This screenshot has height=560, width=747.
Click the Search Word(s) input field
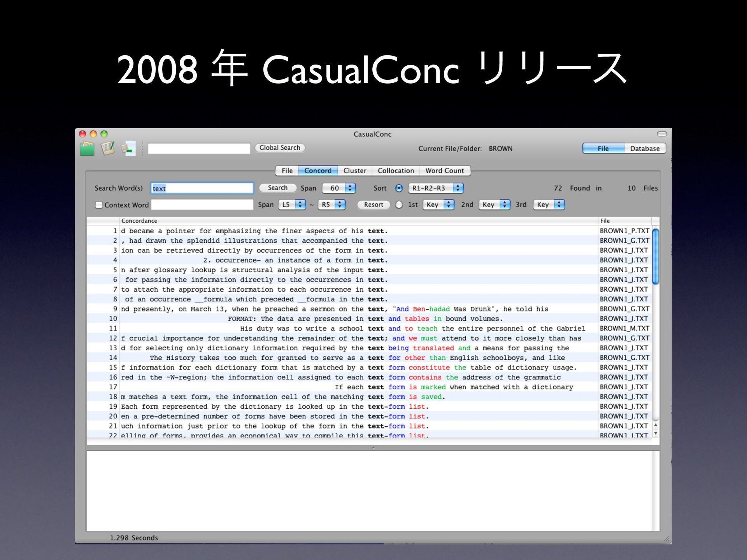pyautogui.click(x=202, y=188)
